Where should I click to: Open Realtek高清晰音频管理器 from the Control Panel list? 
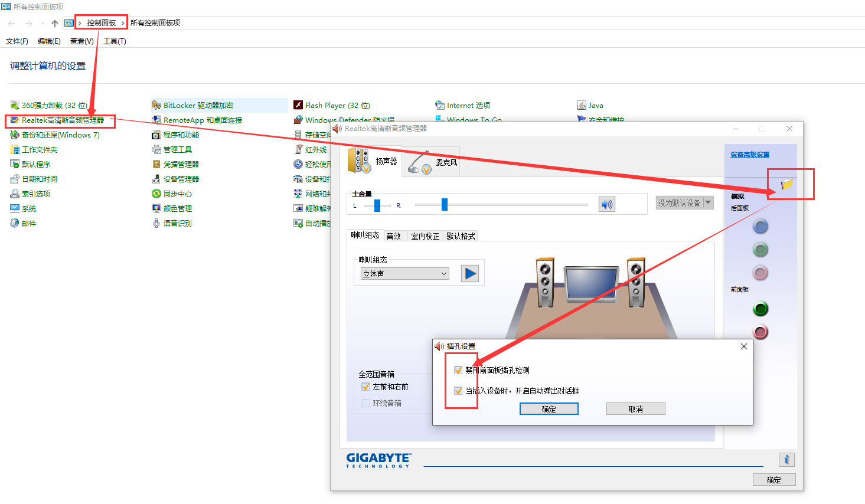pos(57,120)
